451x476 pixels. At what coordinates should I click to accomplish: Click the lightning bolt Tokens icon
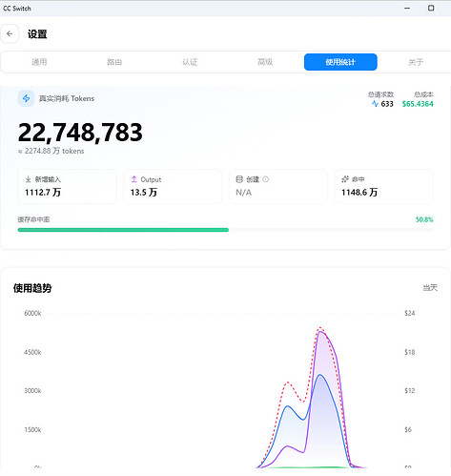(26, 98)
